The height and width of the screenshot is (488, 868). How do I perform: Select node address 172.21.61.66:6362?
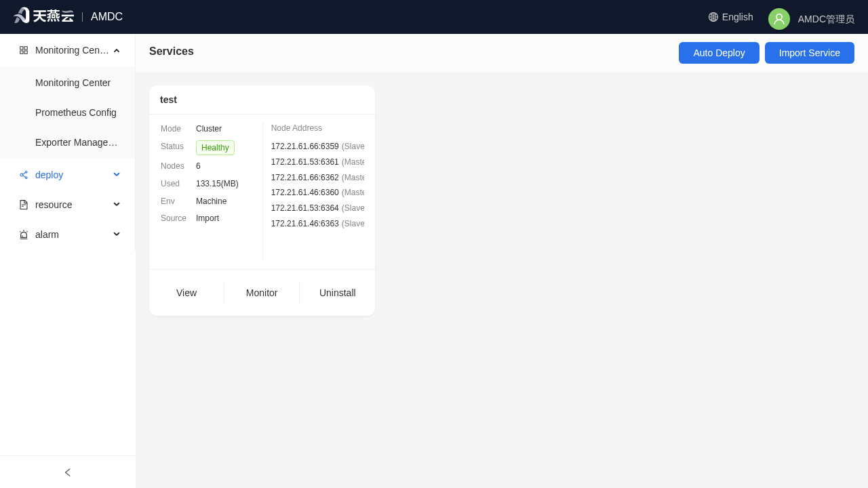(x=305, y=178)
